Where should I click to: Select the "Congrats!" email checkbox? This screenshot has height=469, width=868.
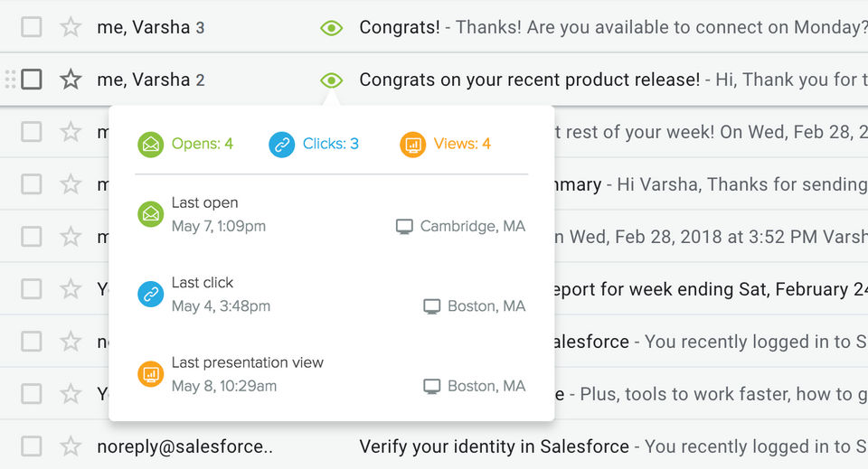[x=32, y=27]
